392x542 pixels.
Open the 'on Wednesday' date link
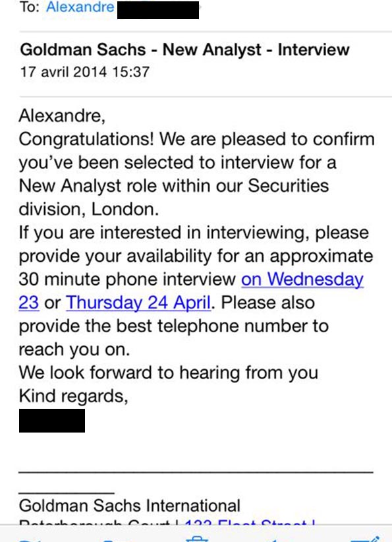(x=302, y=280)
